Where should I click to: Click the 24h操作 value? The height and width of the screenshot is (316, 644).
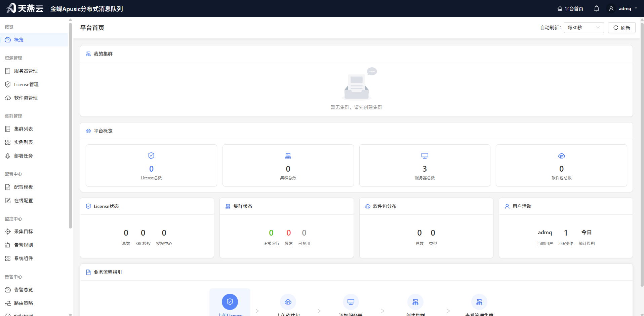click(x=566, y=233)
